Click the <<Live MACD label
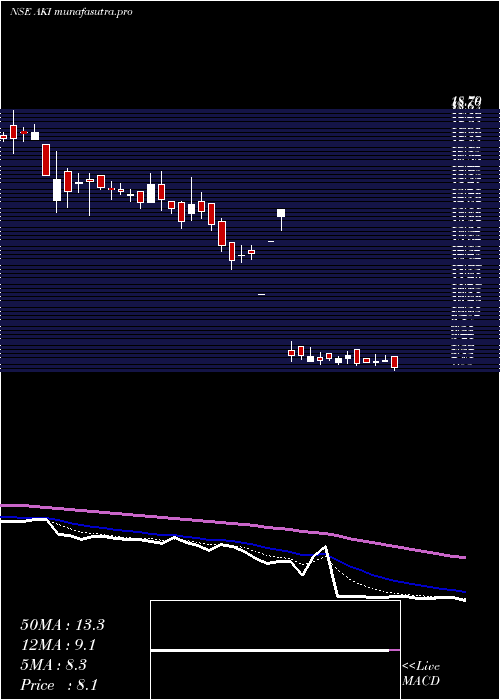Image resolution: width=500 pixels, height=700 pixels. pos(421,673)
